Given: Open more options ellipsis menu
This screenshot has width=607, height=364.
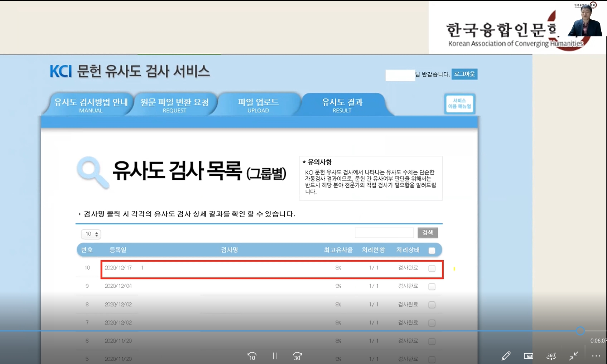Looking at the screenshot, I should 596,356.
